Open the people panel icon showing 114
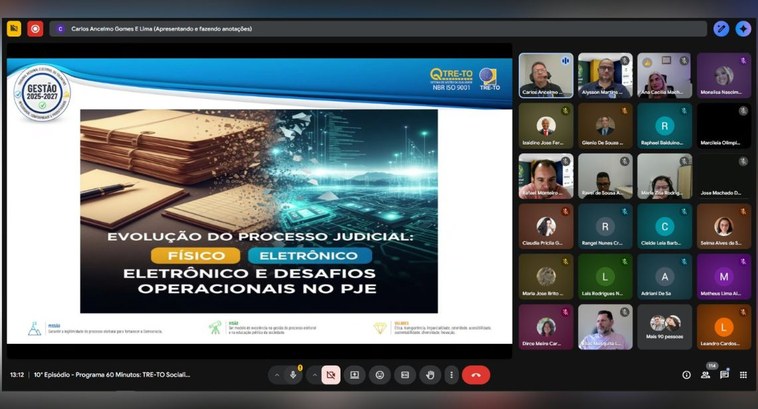The width and height of the screenshot is (758, 409). pyautogui.click(x=706, y=375)
